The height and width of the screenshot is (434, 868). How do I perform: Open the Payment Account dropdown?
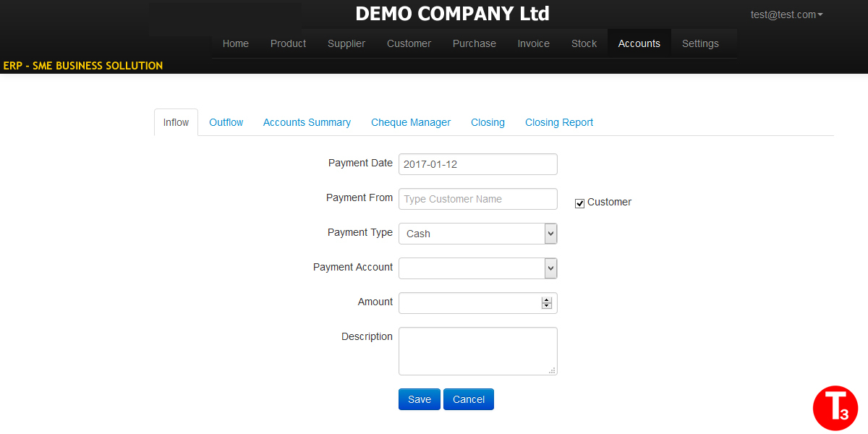(478, 268)
